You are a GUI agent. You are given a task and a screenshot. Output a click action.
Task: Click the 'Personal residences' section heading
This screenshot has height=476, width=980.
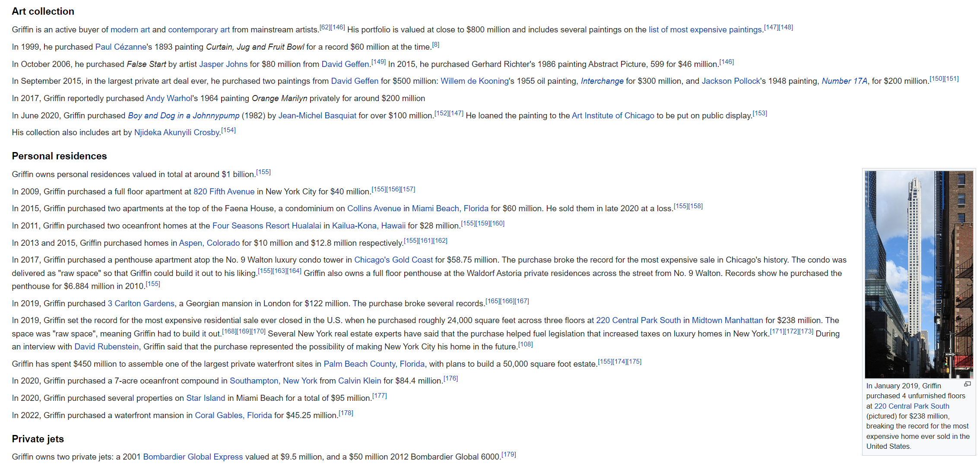click(x=60, y=156)
